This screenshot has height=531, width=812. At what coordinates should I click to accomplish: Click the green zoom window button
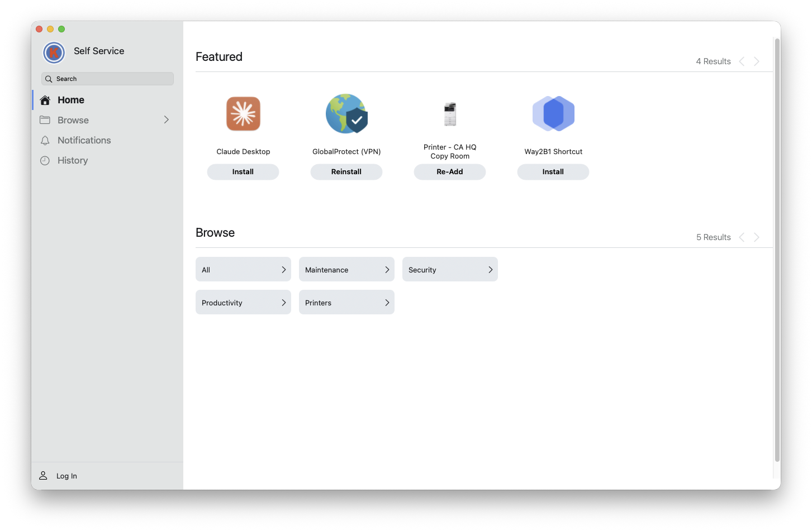[x=61, y=29]
